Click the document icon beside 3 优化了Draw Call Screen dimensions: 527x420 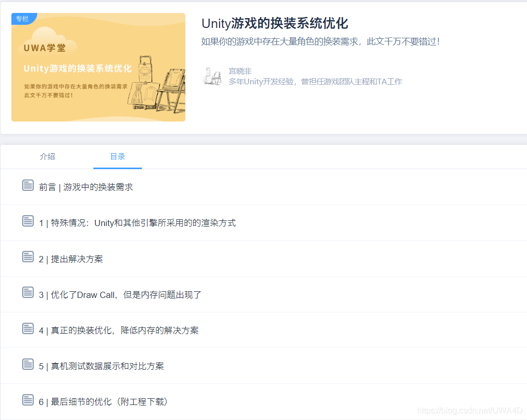coord(28,292)
